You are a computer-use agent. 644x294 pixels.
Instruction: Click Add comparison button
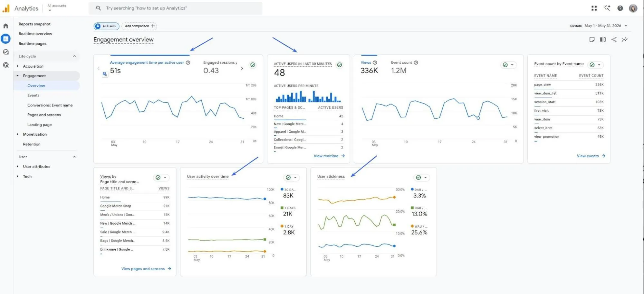(139, 26)
